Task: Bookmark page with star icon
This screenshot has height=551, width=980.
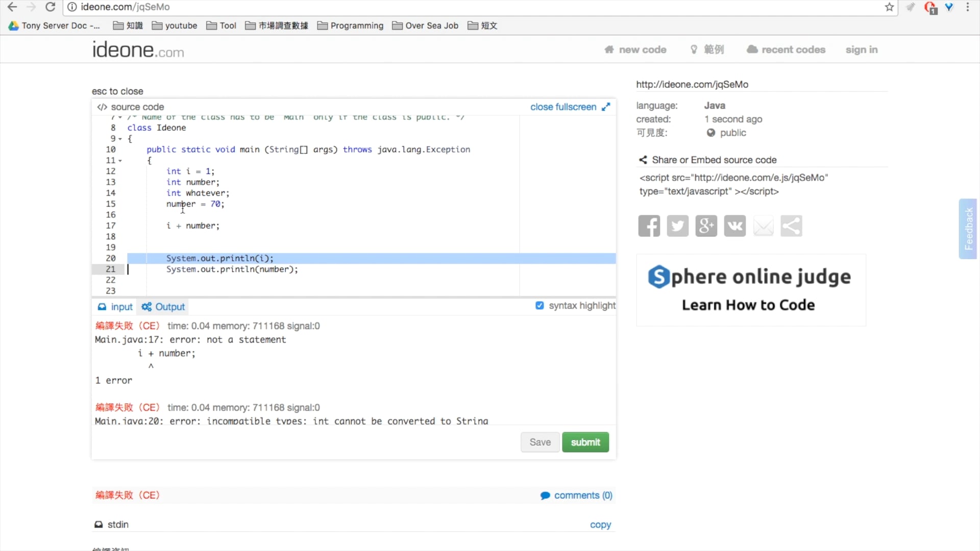Action: click(x=889, y=7)
